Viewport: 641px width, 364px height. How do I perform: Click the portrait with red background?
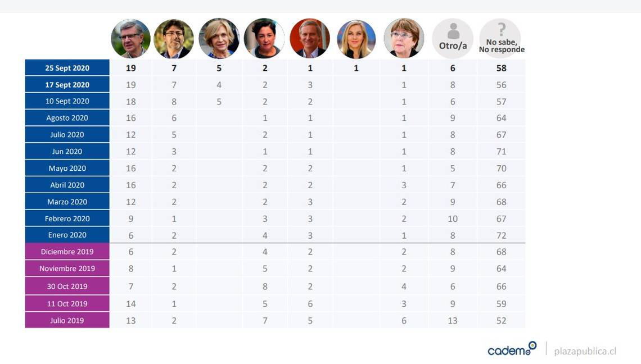point(310,38)
